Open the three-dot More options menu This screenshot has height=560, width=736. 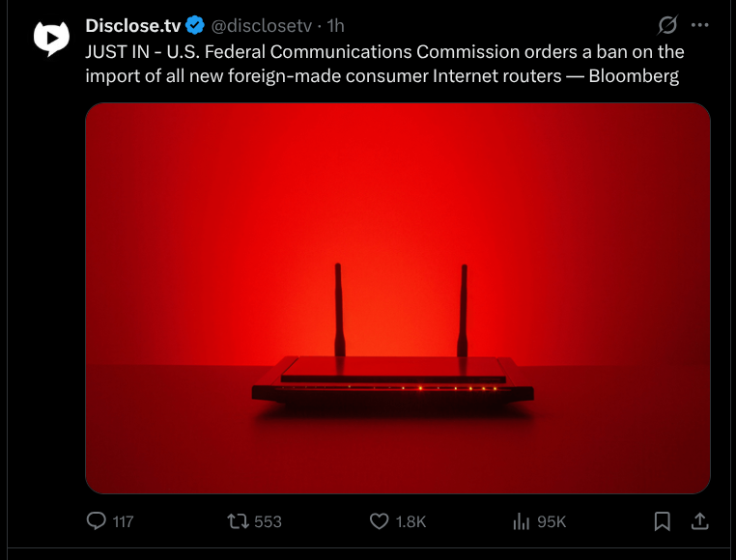(700, 25)
